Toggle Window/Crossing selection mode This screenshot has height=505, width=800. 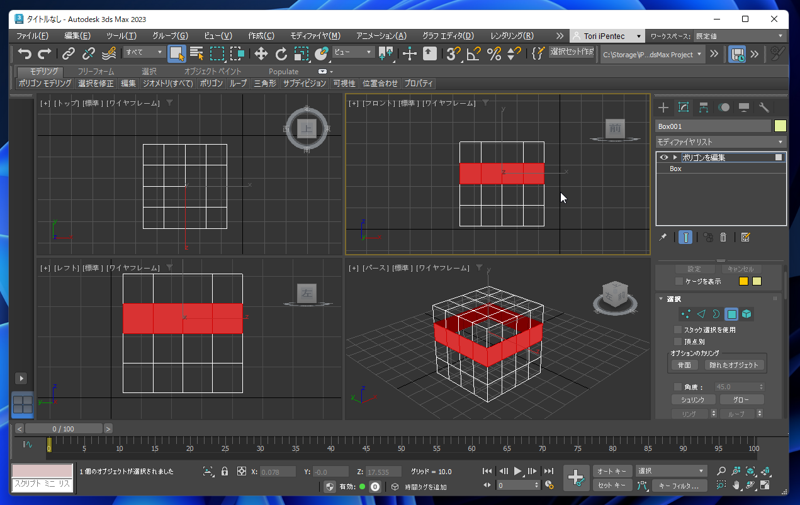(x=237, y=54)
